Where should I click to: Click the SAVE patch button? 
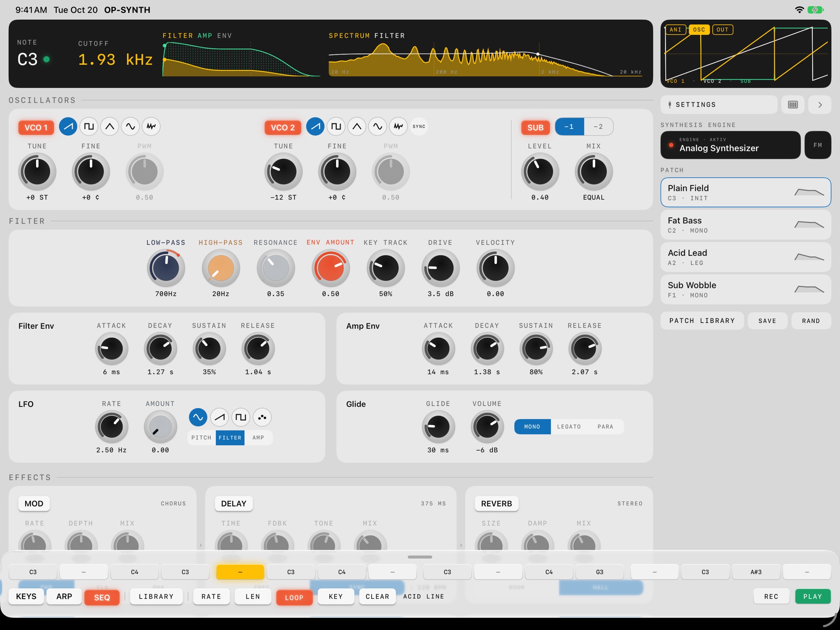(767, 320)
